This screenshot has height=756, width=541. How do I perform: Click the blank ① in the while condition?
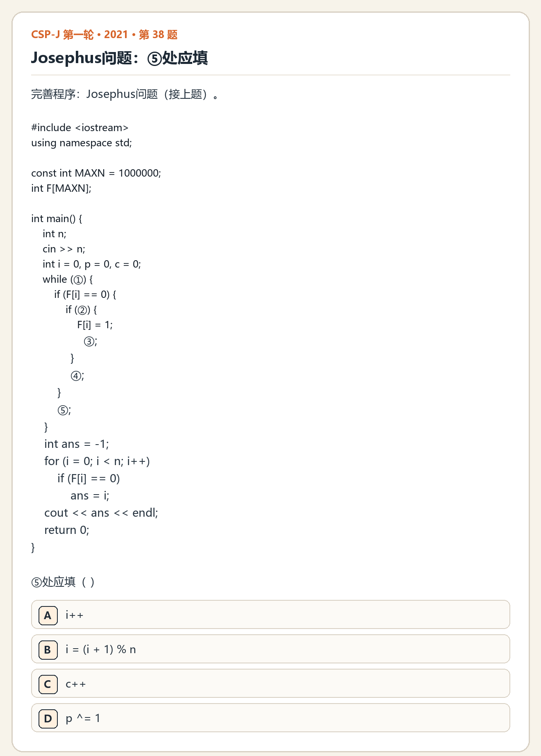pyautogui.click(x=78, y=280)
